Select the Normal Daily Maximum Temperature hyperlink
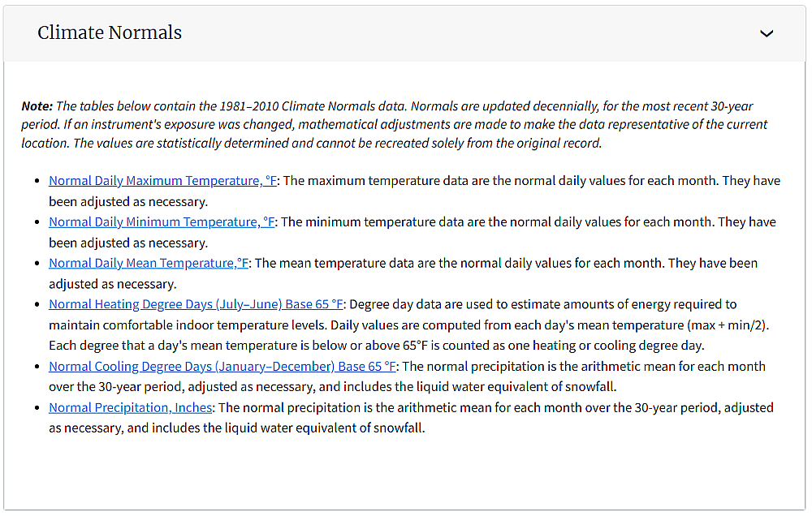812x516 pixels. tap(160, 180)
